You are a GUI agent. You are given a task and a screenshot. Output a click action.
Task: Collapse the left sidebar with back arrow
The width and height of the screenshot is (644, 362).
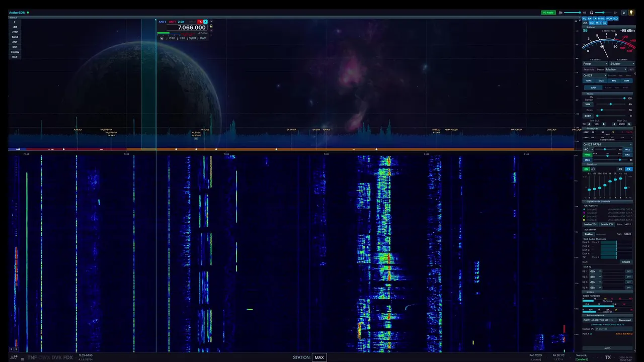[x=15, y=22]
